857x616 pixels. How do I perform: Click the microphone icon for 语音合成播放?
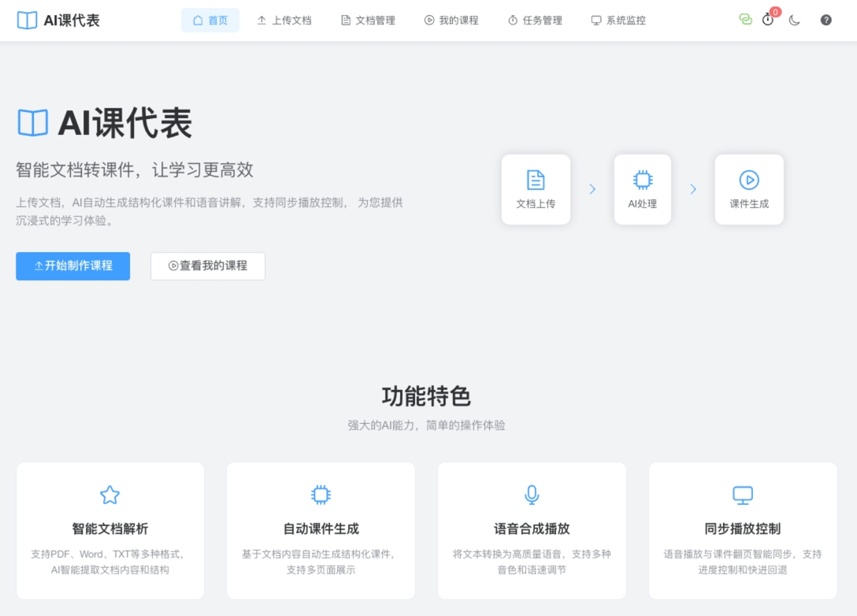pos(532,495)
